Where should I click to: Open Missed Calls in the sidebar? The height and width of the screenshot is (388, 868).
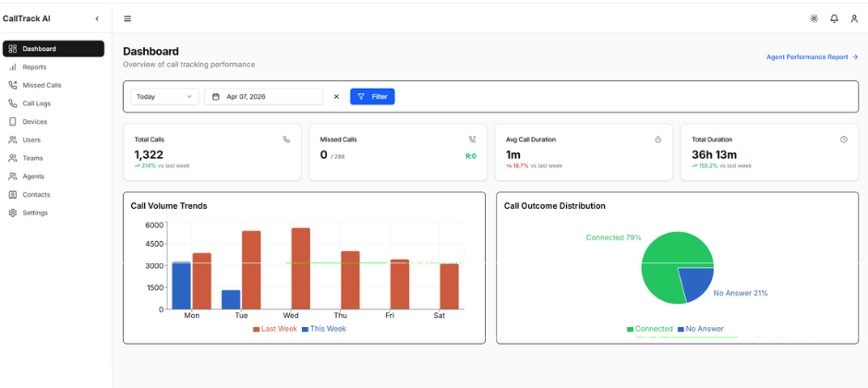point(42,85)
